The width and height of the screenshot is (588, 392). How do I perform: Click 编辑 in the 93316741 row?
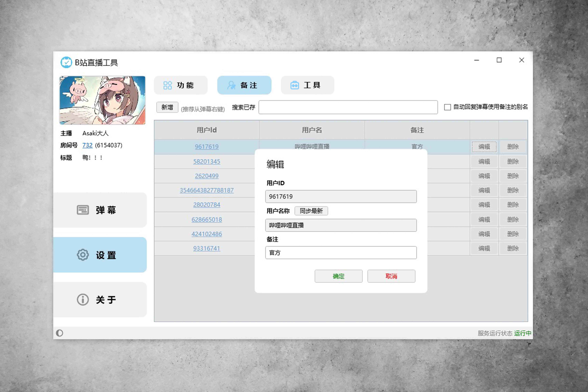(484, 249)
